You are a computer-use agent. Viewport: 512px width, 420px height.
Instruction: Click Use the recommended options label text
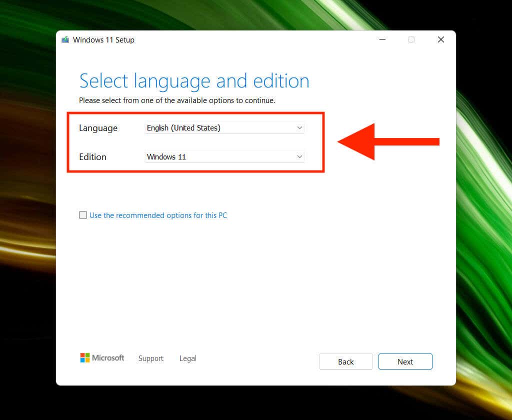158,215
